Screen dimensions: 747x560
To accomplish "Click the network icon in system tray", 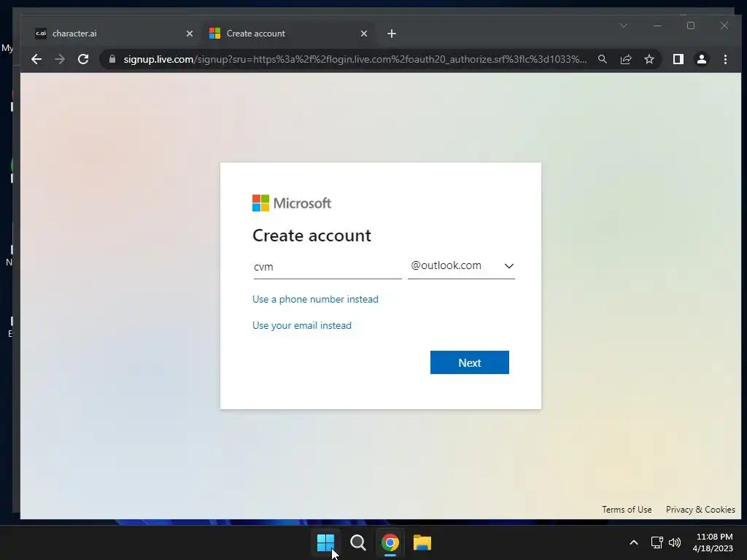I will pos(657,542).
